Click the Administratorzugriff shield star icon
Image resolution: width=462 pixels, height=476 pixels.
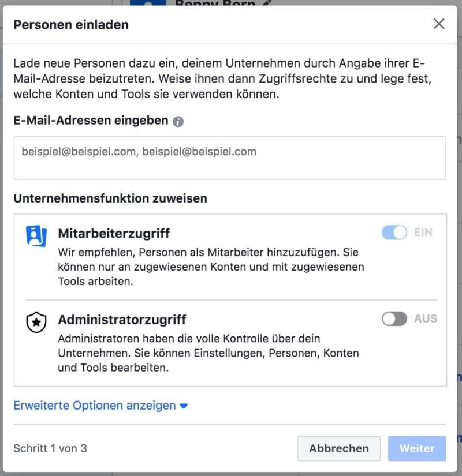[x=36, y=323]
